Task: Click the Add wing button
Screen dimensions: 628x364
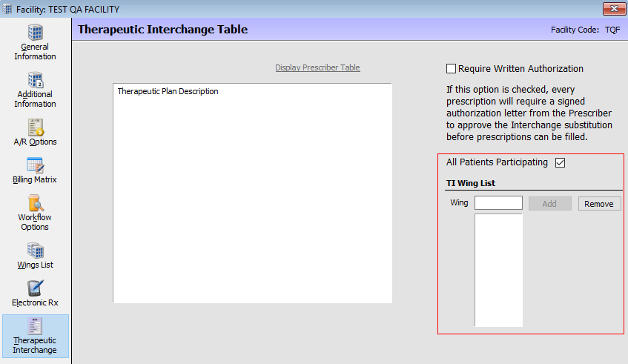Action: coord(549,204)
